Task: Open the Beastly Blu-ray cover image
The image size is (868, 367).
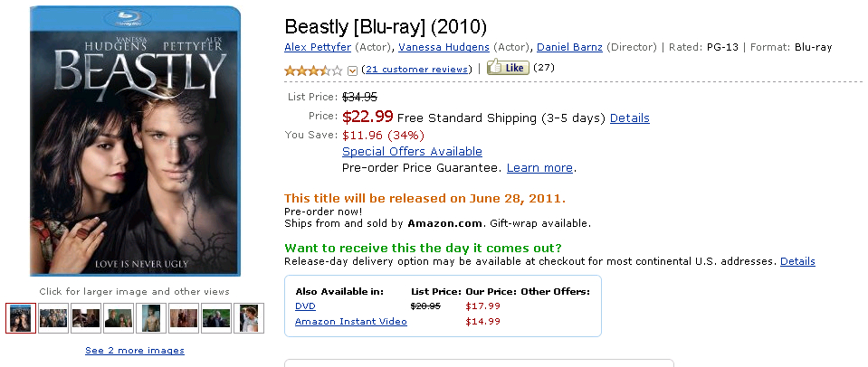Action: pos(136,140)
